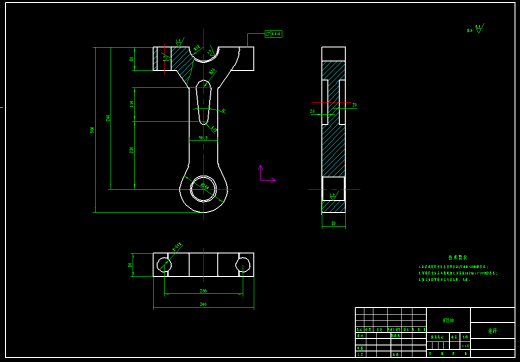
Task: Select the bottom hatched strip of the side view
Action: click(333, 206)
